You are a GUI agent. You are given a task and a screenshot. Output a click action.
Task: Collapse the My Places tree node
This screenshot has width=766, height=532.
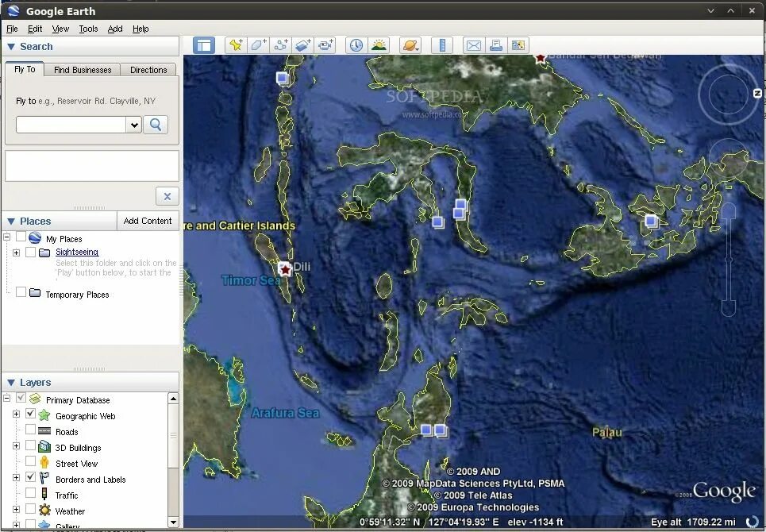[7, 237]
